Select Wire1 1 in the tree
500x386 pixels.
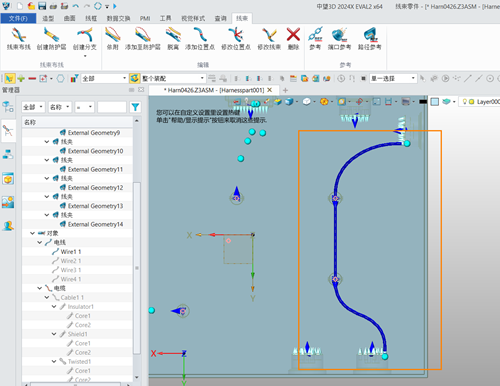coord(71,252)
